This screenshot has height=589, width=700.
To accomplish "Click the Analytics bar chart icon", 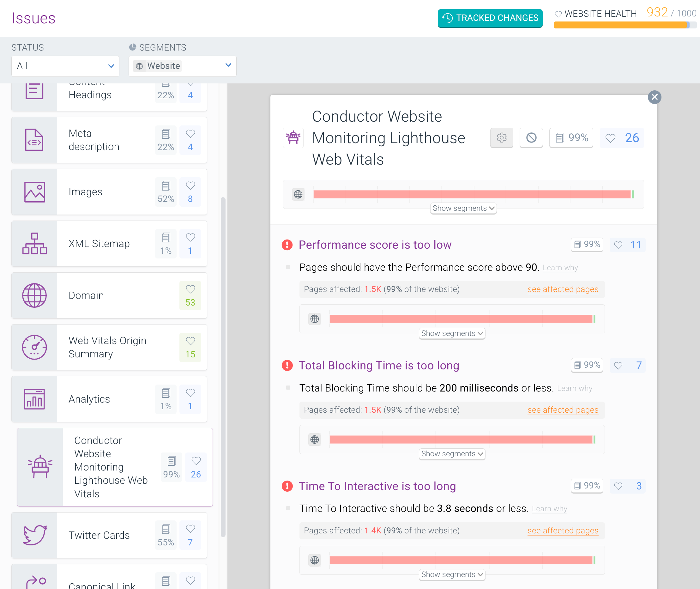I will point(34,399).
